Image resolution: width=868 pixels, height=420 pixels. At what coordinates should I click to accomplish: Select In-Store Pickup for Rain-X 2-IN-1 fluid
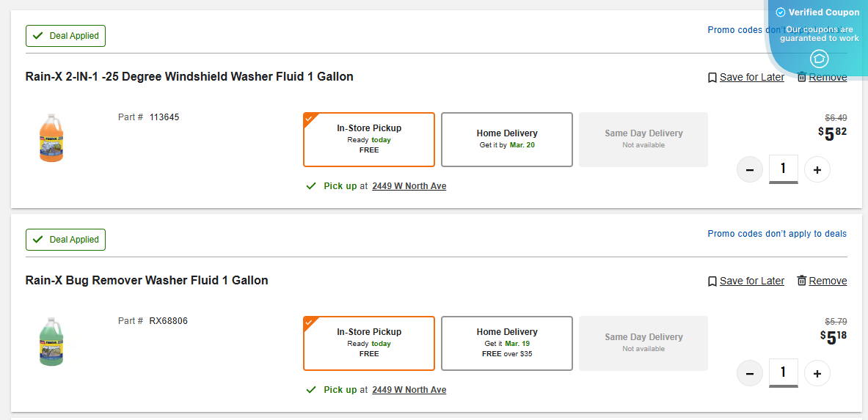pos(368,139)
